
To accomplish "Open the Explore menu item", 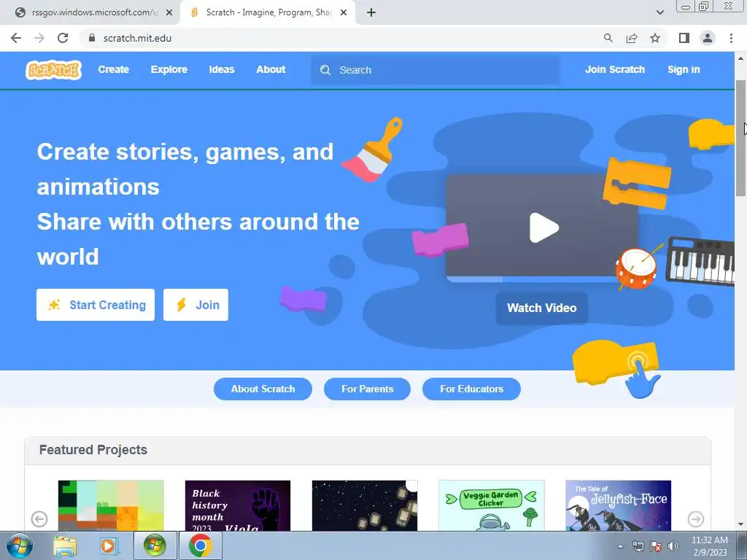I will pos(169,69).
